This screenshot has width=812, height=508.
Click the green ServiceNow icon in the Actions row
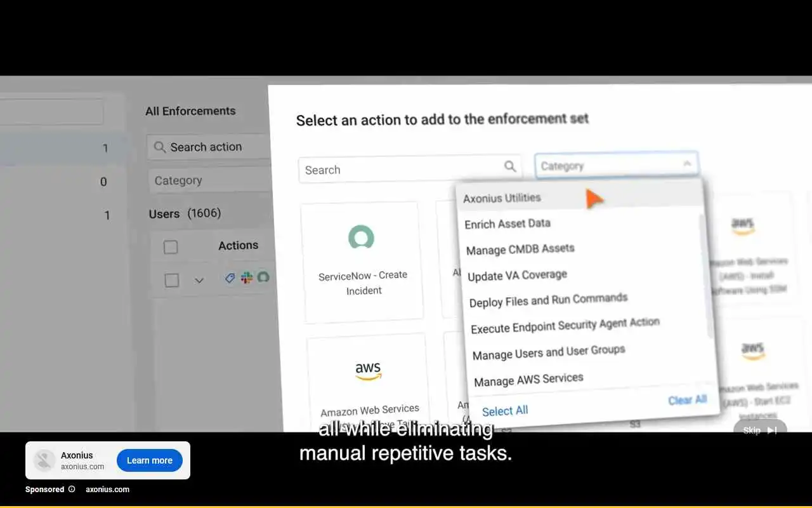pyautogui.click(x=262, y=277)
